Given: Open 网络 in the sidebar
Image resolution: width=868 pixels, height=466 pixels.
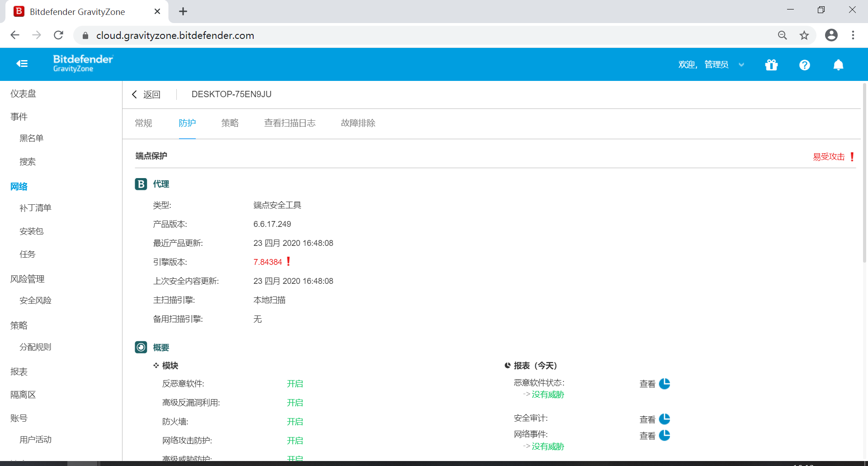Looking at the screenshot, I should [x=19, y=186].
